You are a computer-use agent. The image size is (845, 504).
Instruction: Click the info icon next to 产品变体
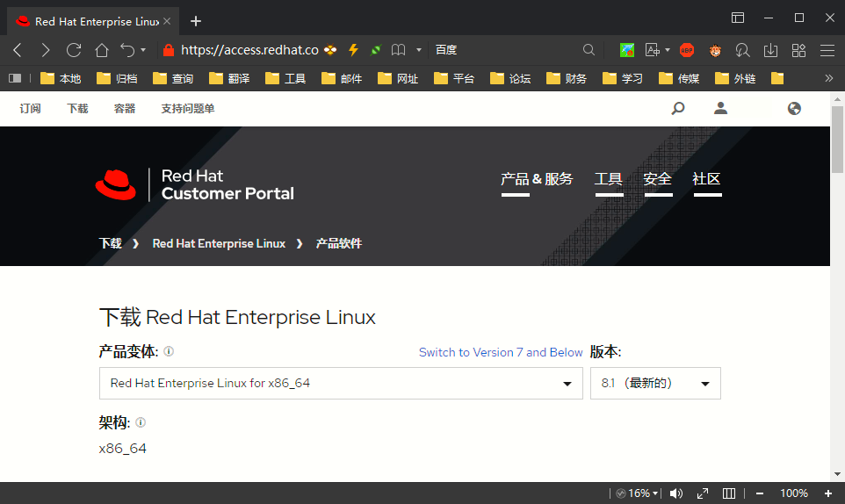click(x=169, y=351)
